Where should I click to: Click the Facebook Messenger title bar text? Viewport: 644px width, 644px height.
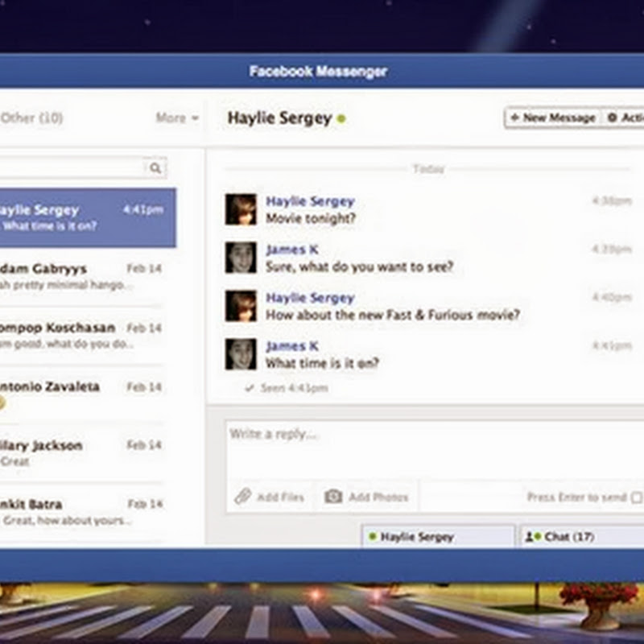pos(318,72)
